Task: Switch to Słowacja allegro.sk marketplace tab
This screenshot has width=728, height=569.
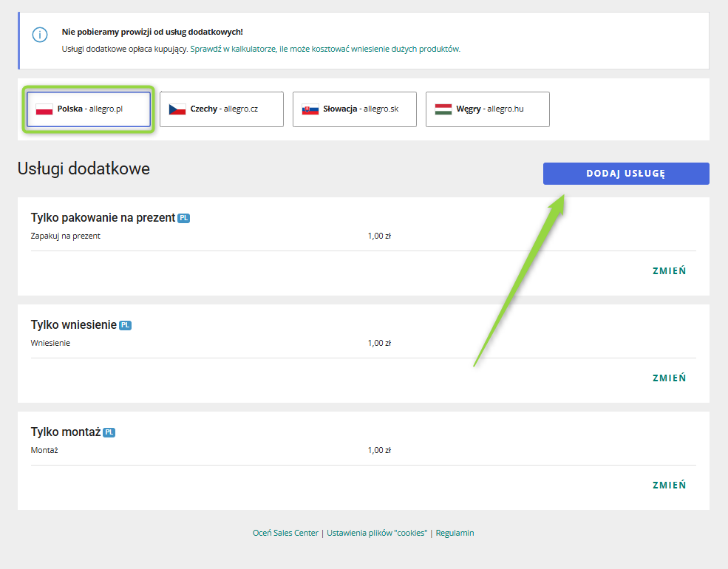Action: 355,109
